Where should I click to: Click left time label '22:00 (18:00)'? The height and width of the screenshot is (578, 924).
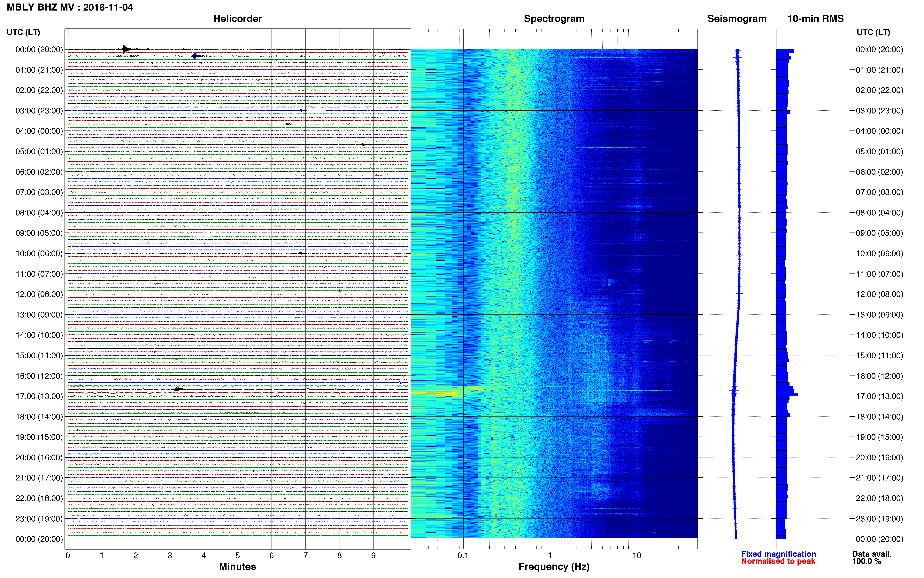39,498
